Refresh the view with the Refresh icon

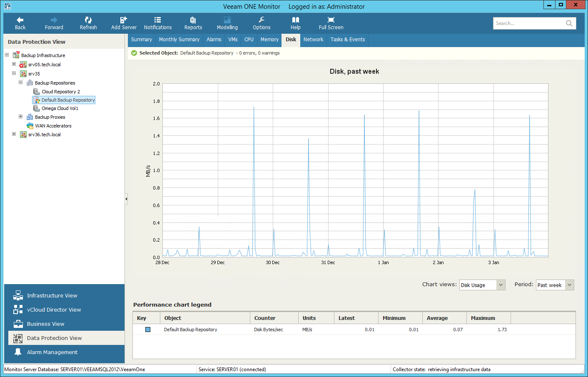tap(88, 20)
